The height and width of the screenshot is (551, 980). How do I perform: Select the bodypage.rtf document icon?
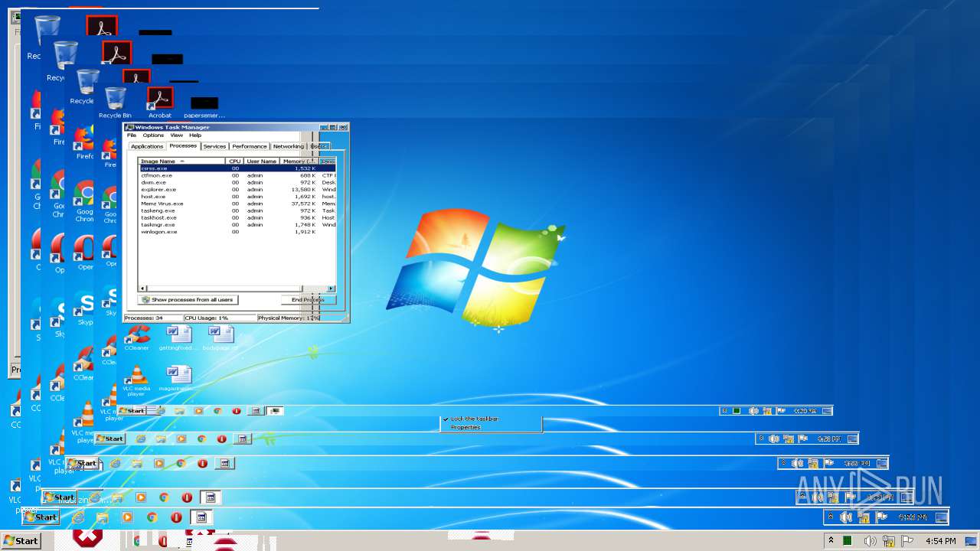pos(220,338)
